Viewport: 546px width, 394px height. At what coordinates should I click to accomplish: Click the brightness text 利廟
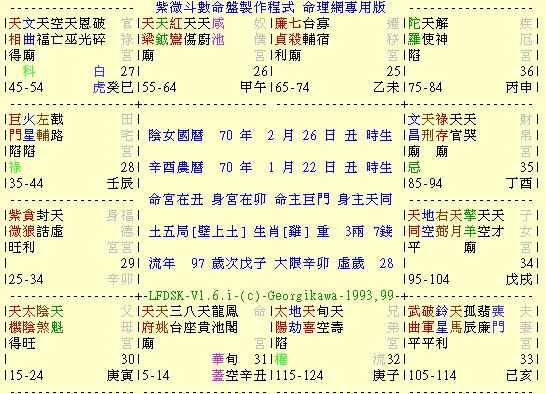pyautogui.click(x=288, y=55)
